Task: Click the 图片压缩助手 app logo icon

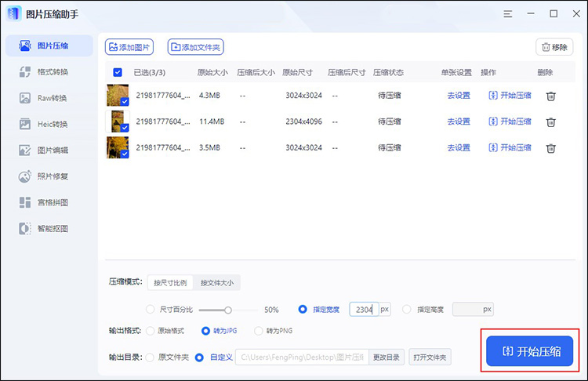Action: click(x=14, y=14)
